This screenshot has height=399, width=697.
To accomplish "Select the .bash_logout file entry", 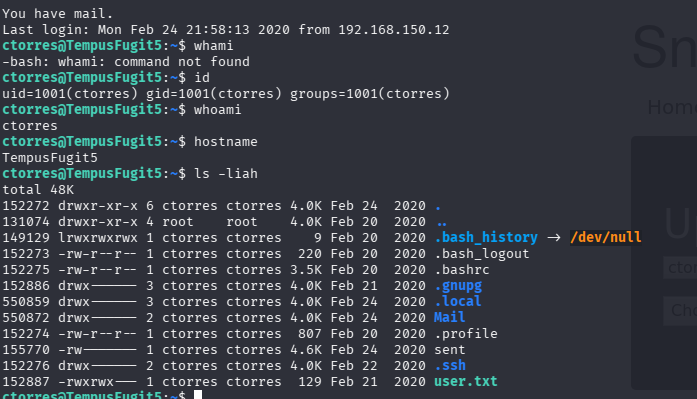I will coord(482,254).
